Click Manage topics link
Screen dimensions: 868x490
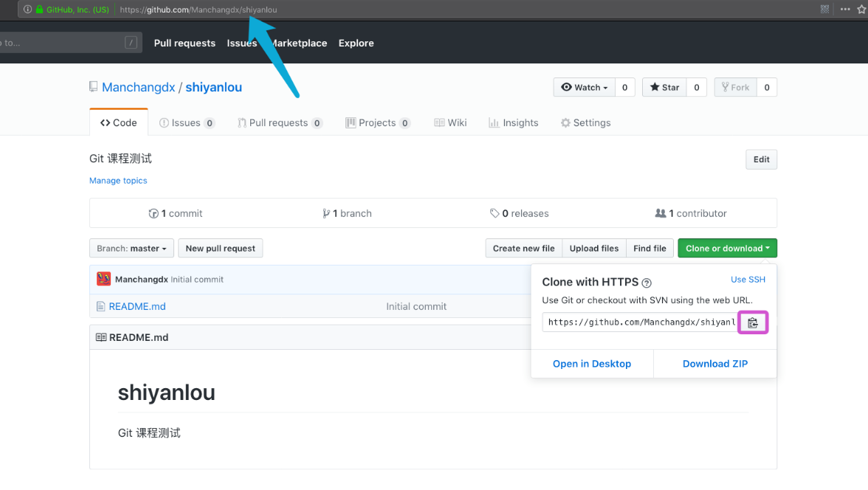[x=118, y=181]
